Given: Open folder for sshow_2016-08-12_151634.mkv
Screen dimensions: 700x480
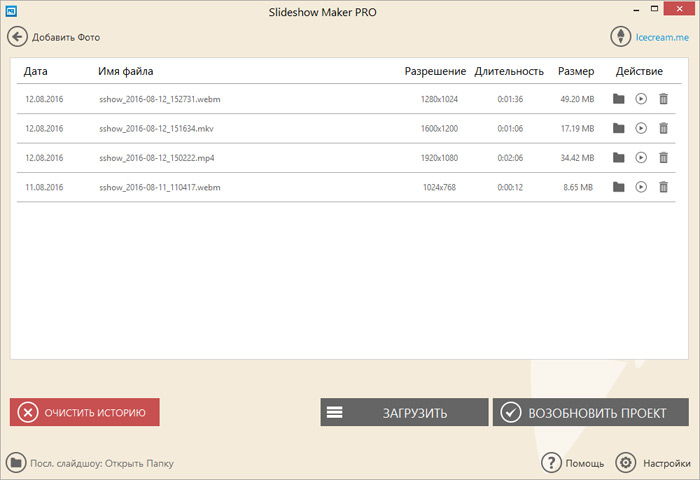Looking at the screenshot, I should (x=619, y=128).
